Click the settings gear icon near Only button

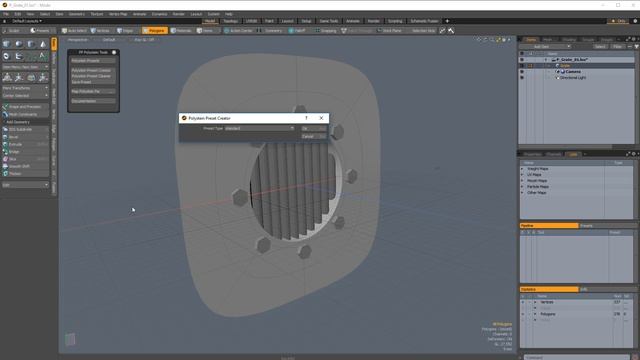click(635, 21)
